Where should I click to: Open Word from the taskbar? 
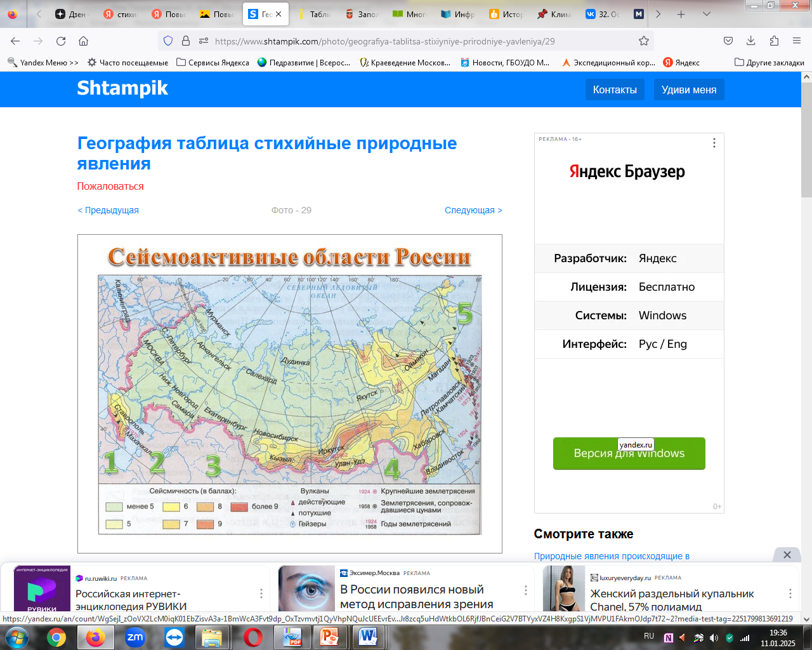click(x=369, y=637)
